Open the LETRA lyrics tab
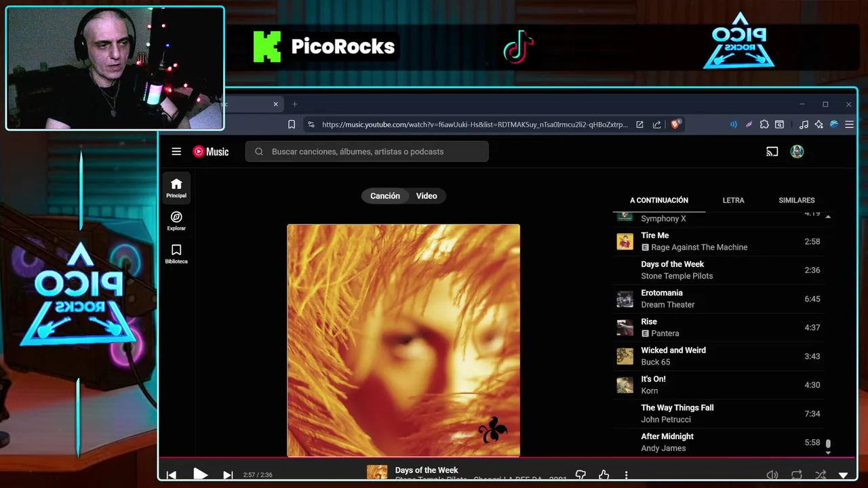This screenshot has width=868, height=488. pyautogui.click(x=733, y=201)
